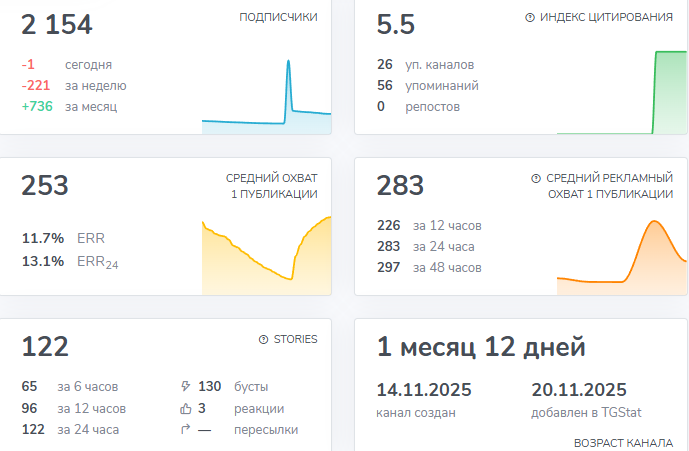Image resolution: width=689 pixels, height=451 pixels.
Task: Open the blue subscribers growth chart
Action: (x=266, y=98)
